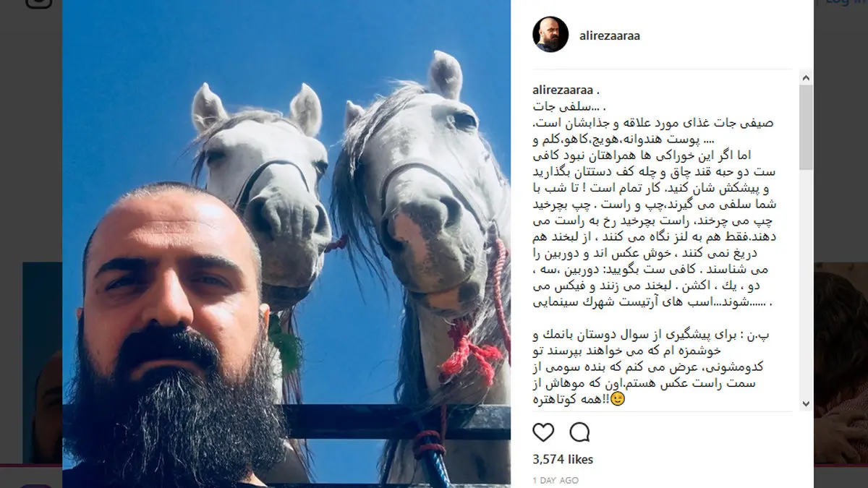Dismiss the post via the dark overlay at right
868x488 pixels.
[x=839, y=145]
